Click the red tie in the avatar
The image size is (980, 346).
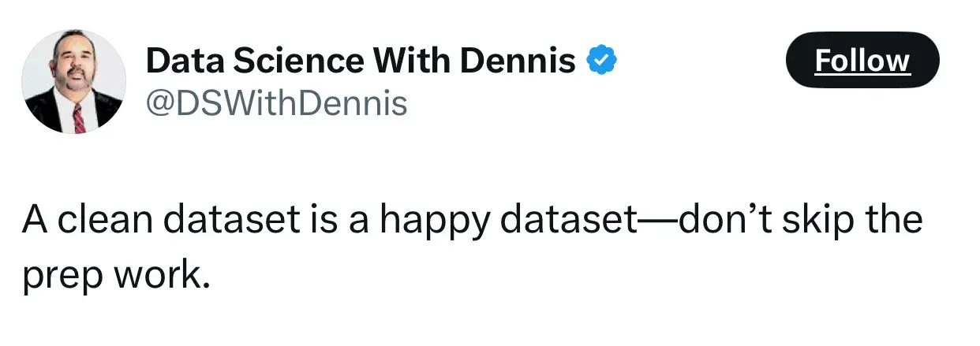[x=78, y=118]
